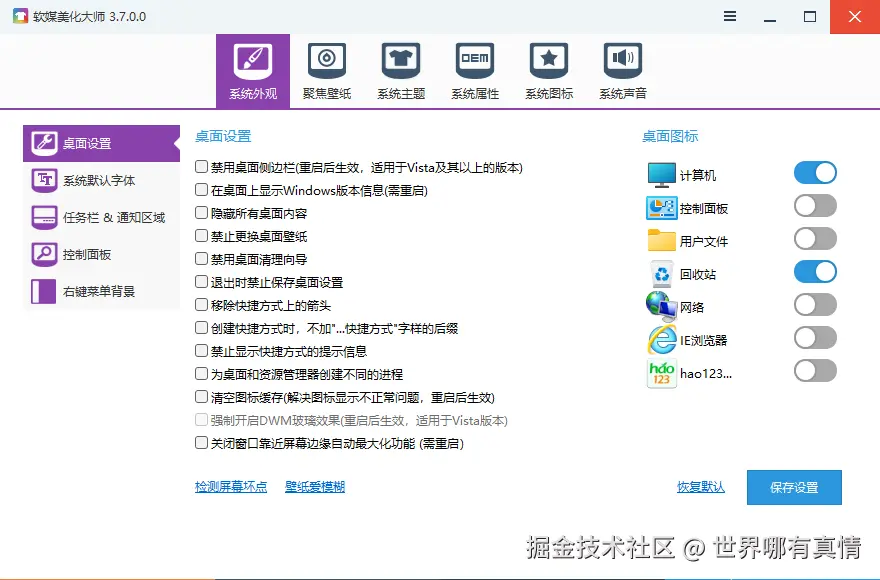Enable the 控制面板 desktop icon switch
The width and height of the screenshot is (880, 580).
click(x=815, y=206)
